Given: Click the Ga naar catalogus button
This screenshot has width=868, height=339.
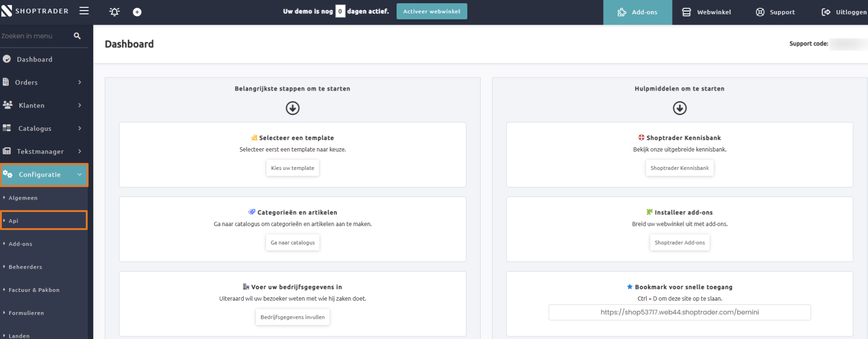Looking at the screenshot, I should [292, 242].
